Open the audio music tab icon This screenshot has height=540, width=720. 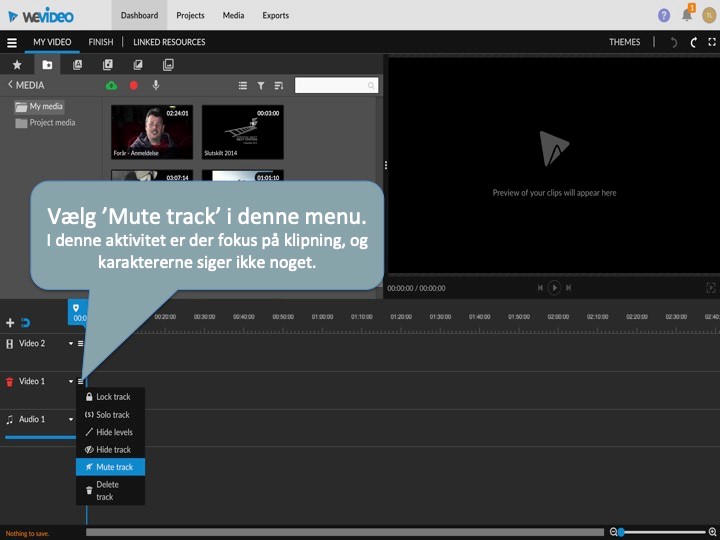pyautogui.click(x=107, y=65)
